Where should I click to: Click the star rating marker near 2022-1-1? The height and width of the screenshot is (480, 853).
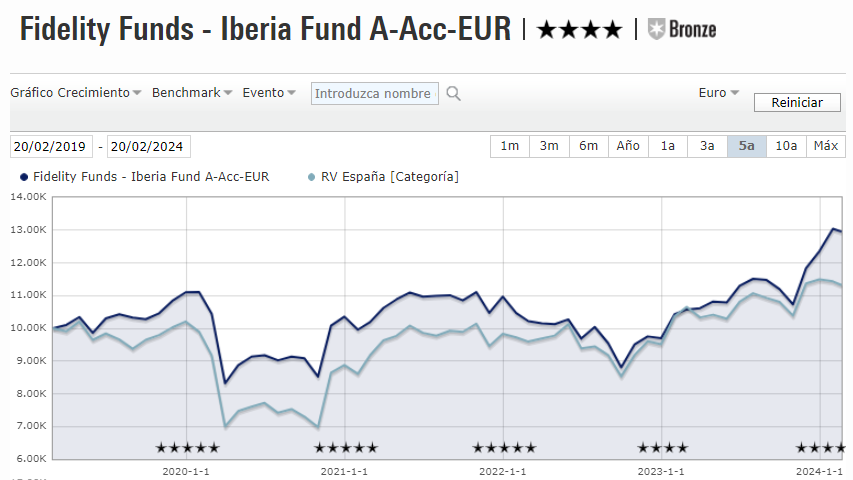(504, 448)
